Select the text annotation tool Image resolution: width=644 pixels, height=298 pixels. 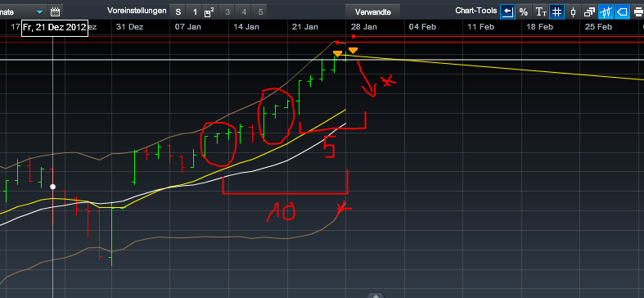[541, 12]
